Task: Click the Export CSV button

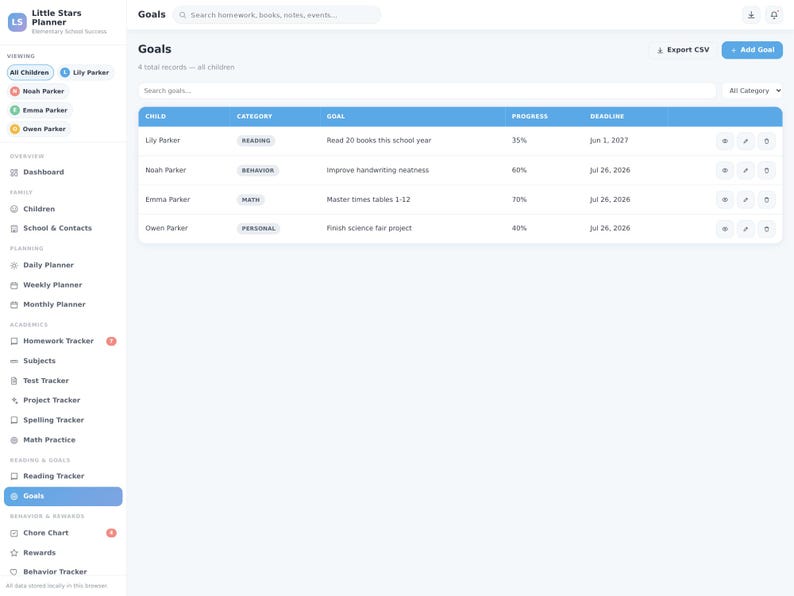Action: click(x=683, y=50)
